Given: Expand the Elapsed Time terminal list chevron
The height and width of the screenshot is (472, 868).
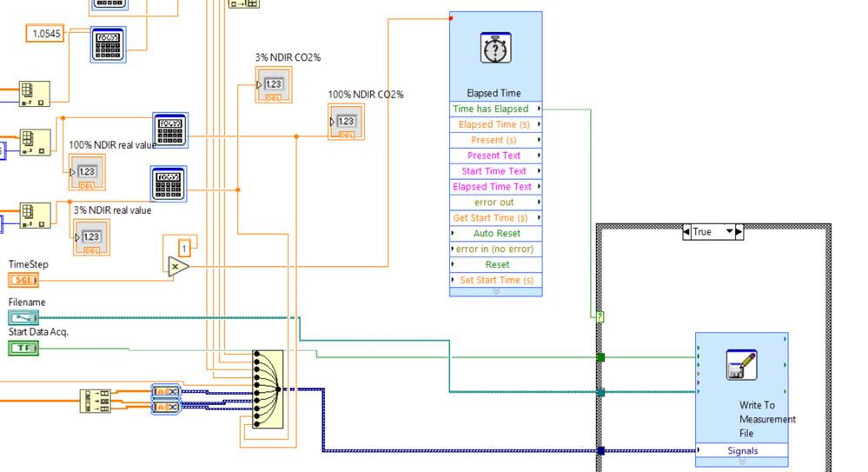Looking at the screenshot, I should pos(496,291).
